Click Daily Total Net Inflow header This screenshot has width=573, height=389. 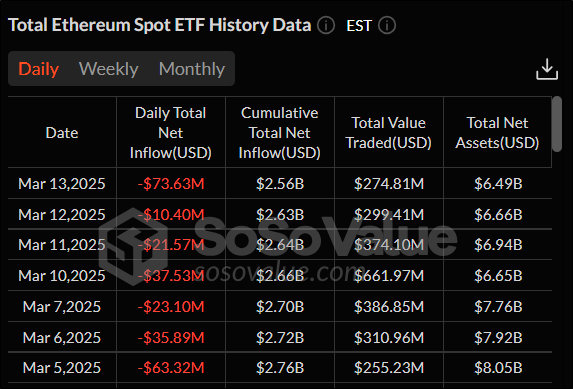click(171, 133)
